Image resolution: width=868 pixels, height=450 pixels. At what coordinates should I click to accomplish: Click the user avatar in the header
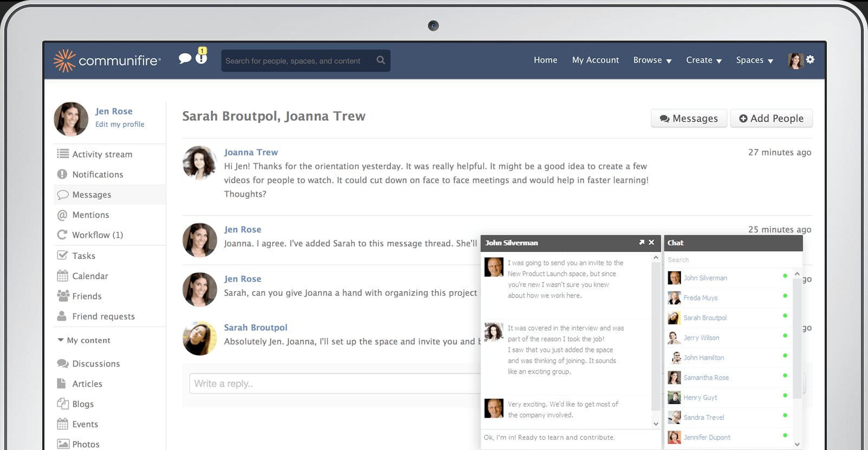click(795, 61)
